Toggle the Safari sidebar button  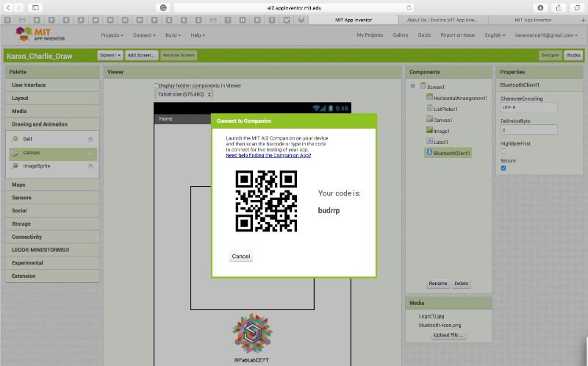pos(35,7)
